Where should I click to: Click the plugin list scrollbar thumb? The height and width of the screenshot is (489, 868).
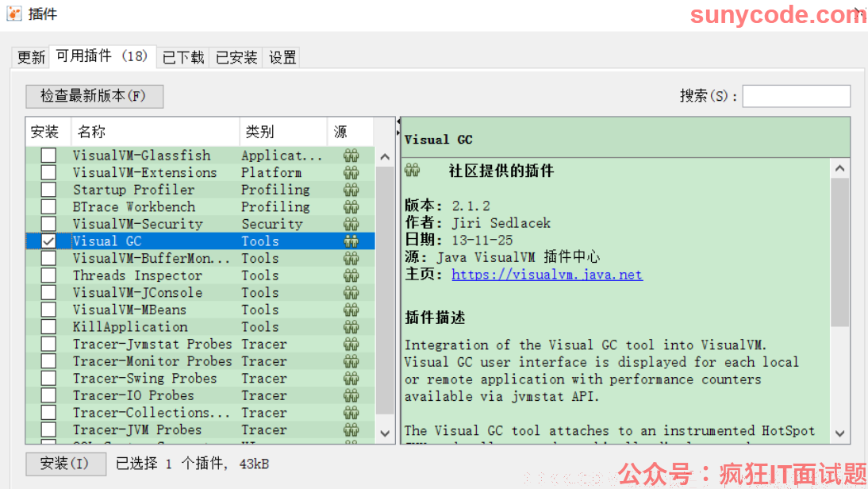click(385, 291)
